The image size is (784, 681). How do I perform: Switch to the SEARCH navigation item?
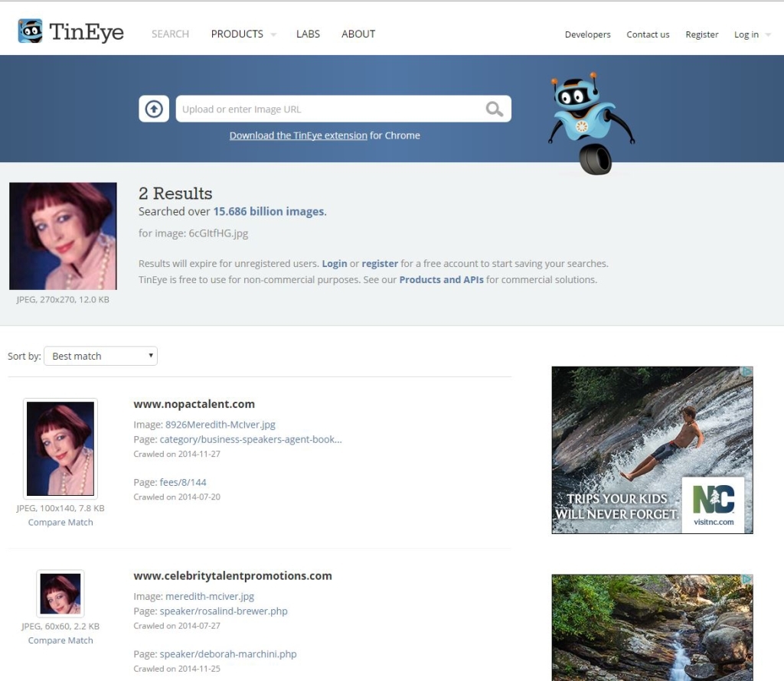click(x=170, y=34)
